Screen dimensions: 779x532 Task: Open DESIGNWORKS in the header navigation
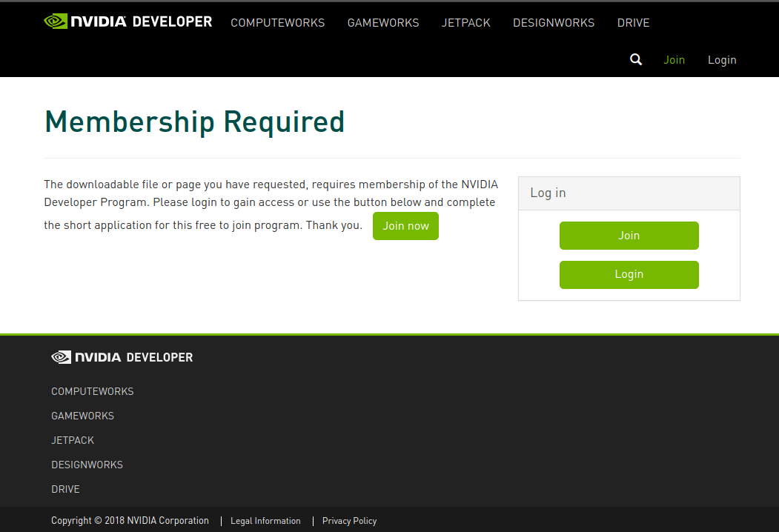point(554,23)
